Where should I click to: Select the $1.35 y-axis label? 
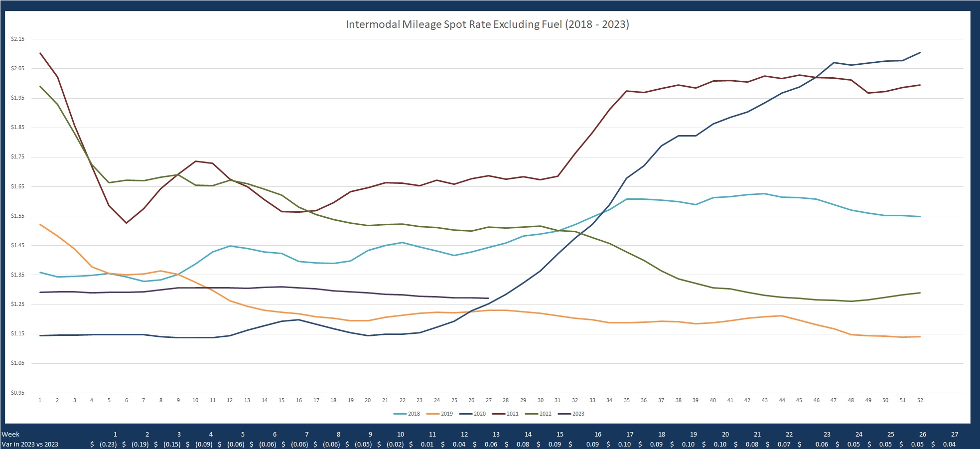(17, 275)
